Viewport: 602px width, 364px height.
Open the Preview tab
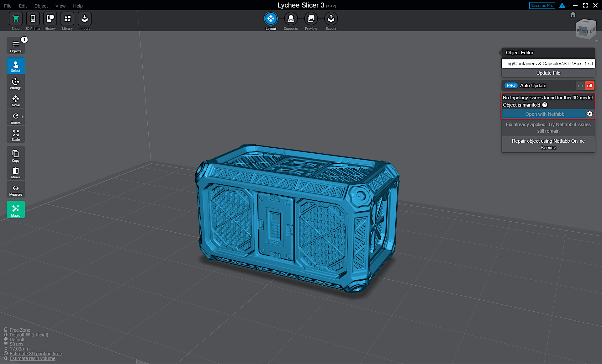pos(311,21)
